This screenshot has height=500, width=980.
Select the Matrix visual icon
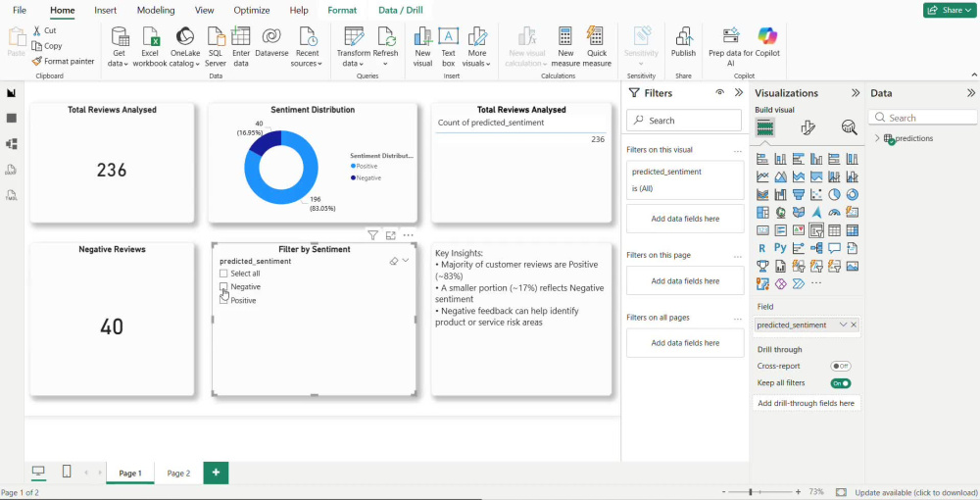[x=852, y=230]
